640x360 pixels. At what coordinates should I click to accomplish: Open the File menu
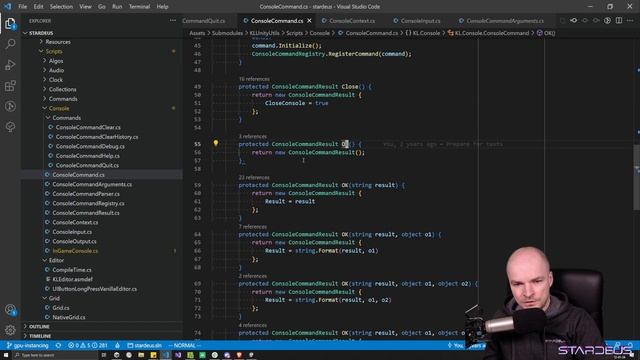[22, 7]
